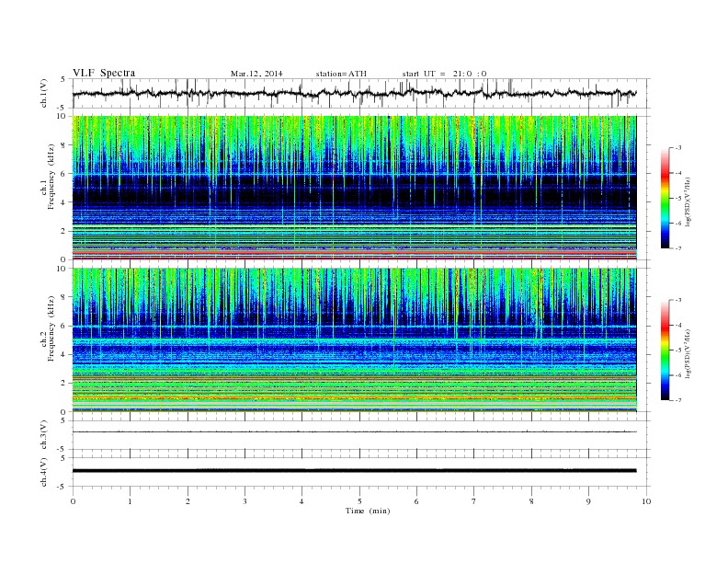Click the time axis tick label "10"
The height and width of the screenshot is (563, 728).
point(646,501)
